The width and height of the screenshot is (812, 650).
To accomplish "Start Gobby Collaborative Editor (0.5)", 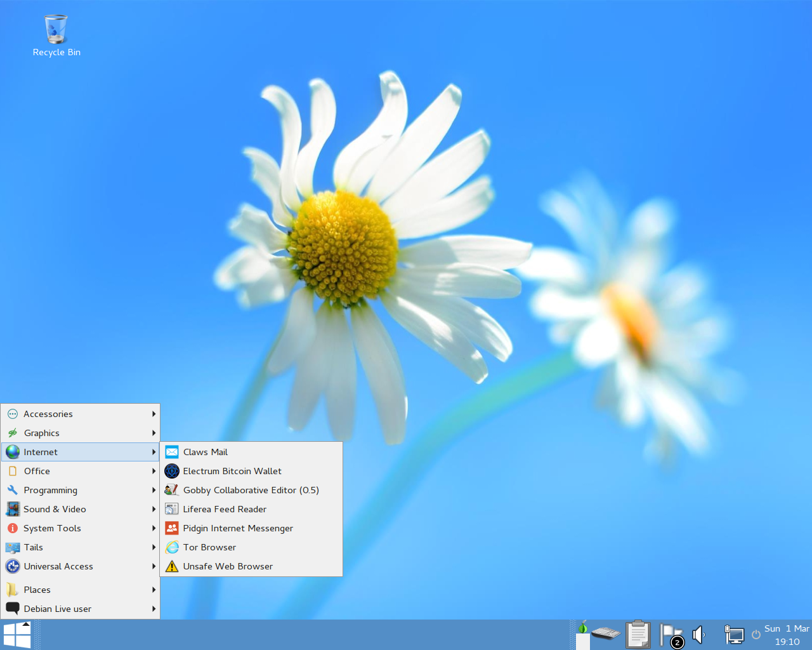I will [x=251, y=490].
